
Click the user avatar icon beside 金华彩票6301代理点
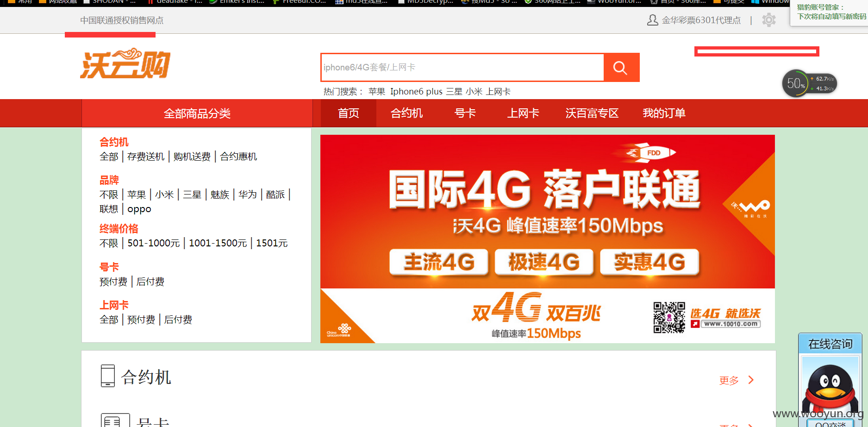tap(652, 20)
